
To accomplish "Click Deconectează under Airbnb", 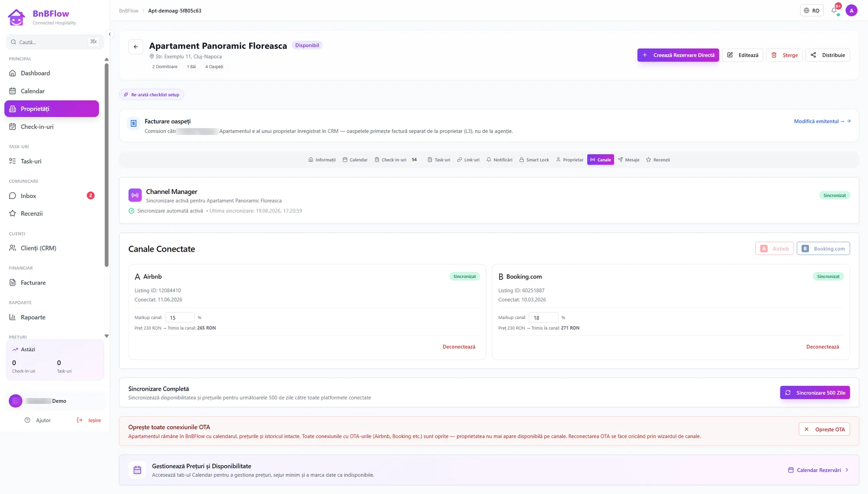I will pos(459,347).
